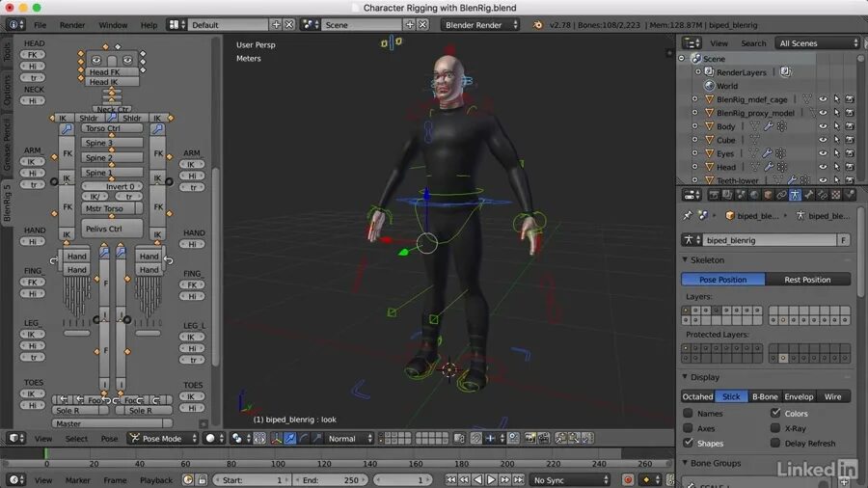Open the File menu
868x488 pixels.
tap(41, 25)
